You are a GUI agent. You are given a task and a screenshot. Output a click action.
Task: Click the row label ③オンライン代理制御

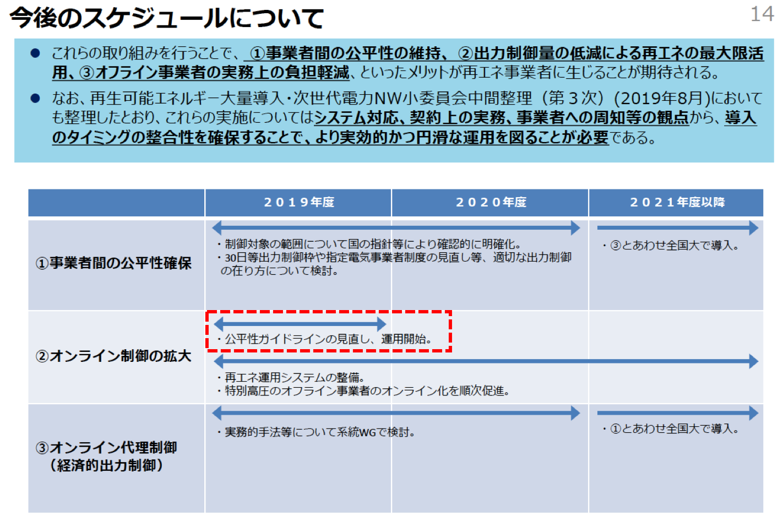pos(106,448)
